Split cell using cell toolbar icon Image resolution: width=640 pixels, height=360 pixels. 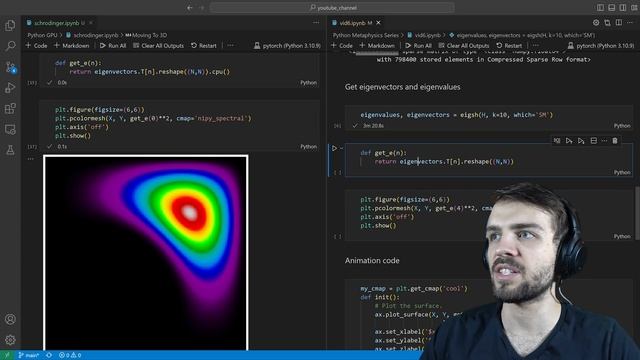(x=593, y=141)
